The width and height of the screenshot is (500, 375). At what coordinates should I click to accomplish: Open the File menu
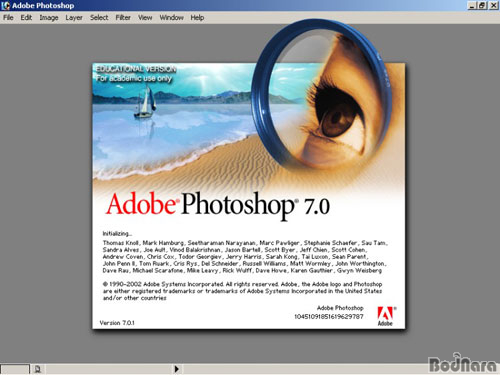point(8,18)
